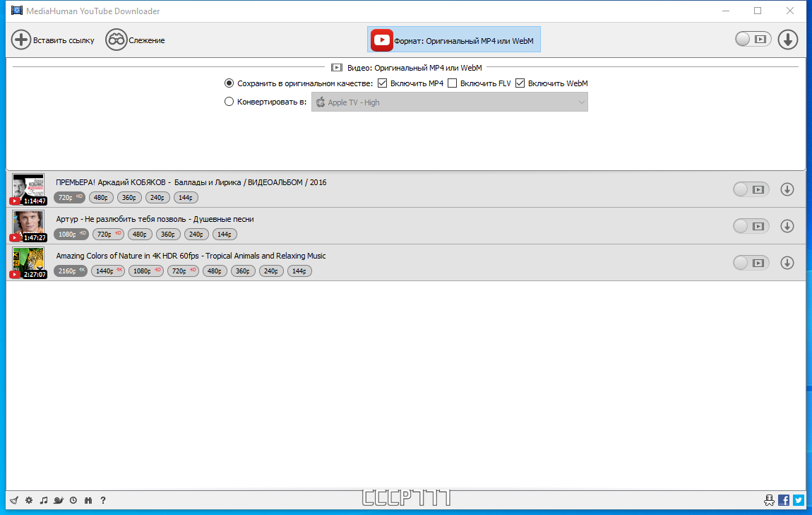This screenshot has width=812, height=515.
Task: Open the clock icon in the status bar
Action: pyautogui.click(x=73, y=500)
